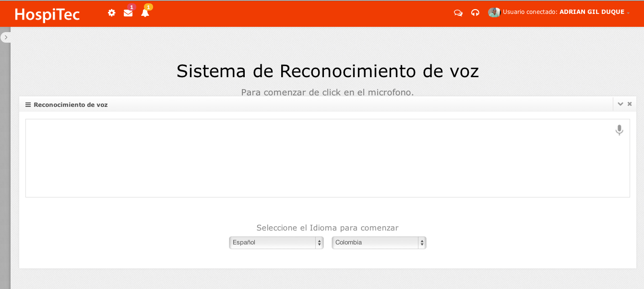
Task: Click inside the voice transcription text area
Action: coord(317,158)
